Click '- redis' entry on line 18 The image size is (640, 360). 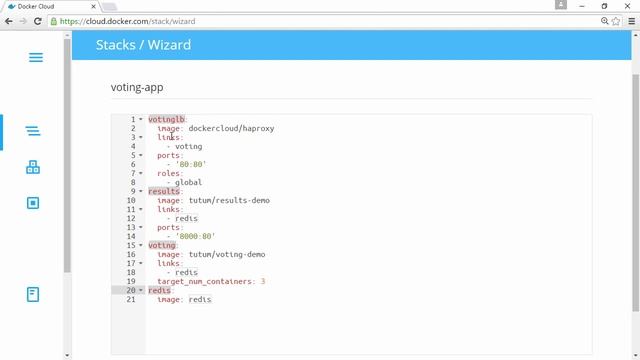tap(182, 272)
